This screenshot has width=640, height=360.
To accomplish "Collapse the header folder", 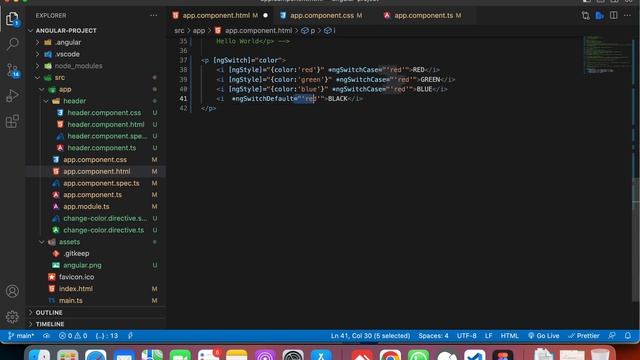I will pos(74,101).
